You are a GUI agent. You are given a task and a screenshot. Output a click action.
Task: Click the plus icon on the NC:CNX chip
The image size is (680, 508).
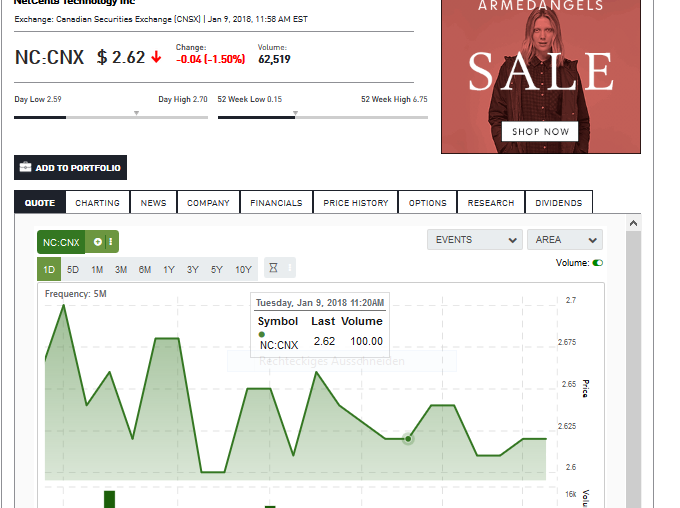pyautogui.click(x=98, y=242)
